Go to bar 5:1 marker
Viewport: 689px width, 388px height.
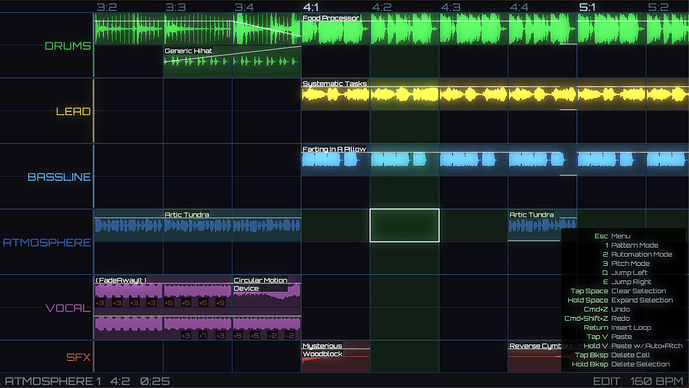(587, 7)
